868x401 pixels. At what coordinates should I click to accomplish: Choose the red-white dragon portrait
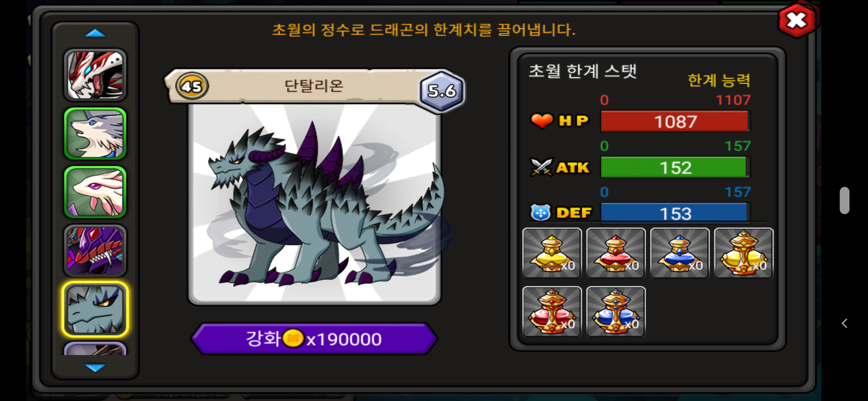95,75
